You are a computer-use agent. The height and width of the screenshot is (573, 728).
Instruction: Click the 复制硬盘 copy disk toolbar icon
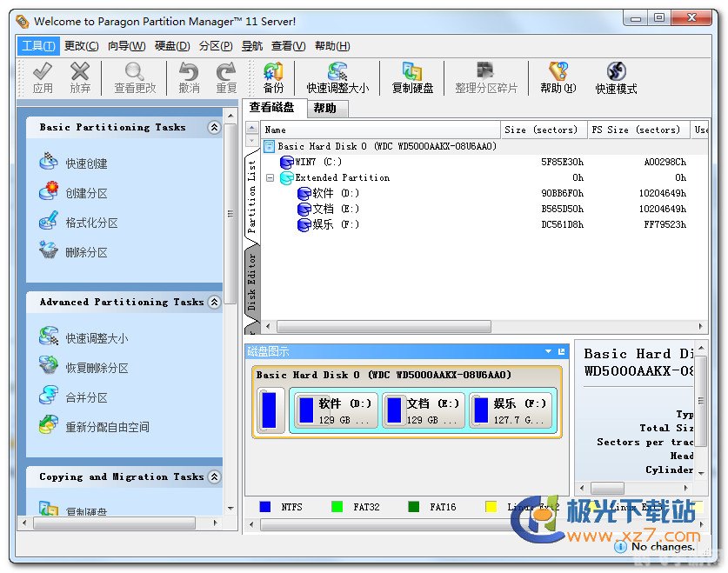411,76
